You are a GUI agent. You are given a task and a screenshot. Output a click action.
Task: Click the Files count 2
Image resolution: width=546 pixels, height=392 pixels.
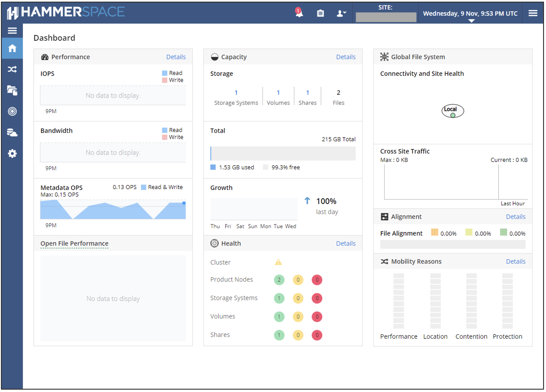pyautogui.click(x=339, y=93)
